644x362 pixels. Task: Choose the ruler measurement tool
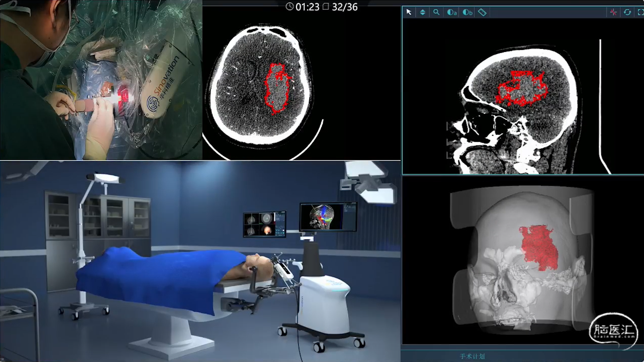tap(482, 12)
